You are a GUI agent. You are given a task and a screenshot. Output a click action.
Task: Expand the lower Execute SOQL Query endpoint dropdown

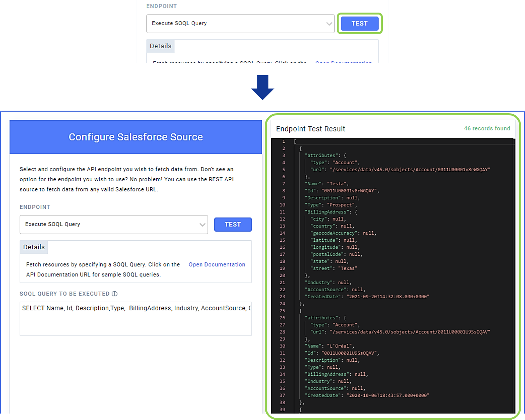(x=114, y=225)
